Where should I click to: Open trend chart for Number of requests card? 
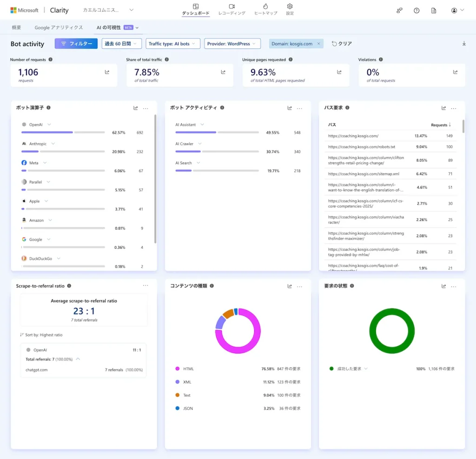point(107,72)
